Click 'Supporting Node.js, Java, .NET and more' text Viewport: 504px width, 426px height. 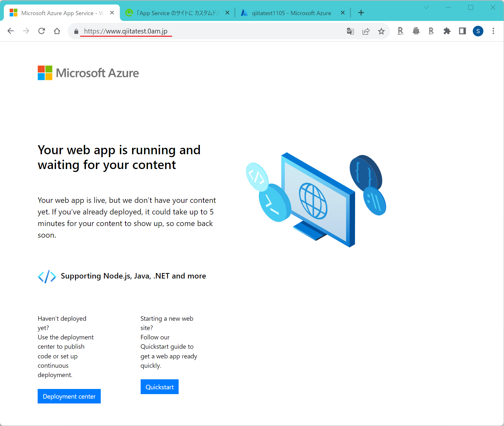pyautogui.click(x=133, y=276)
